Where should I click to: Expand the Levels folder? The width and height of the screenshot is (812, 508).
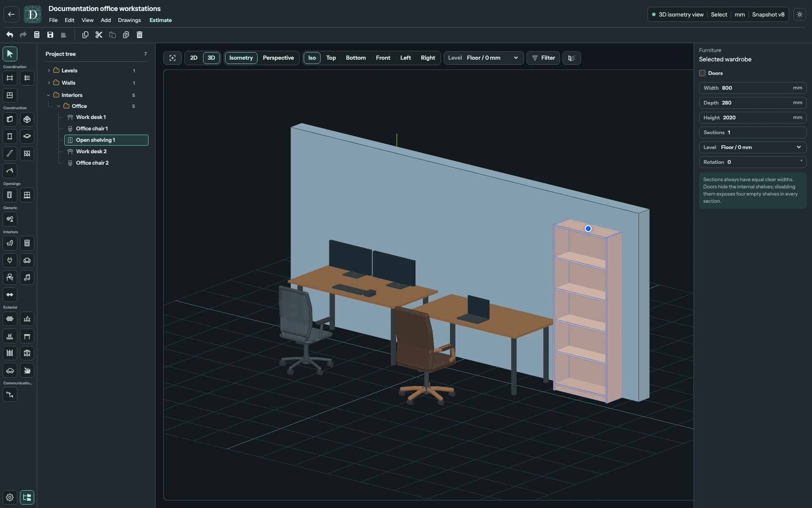point(49,71)
